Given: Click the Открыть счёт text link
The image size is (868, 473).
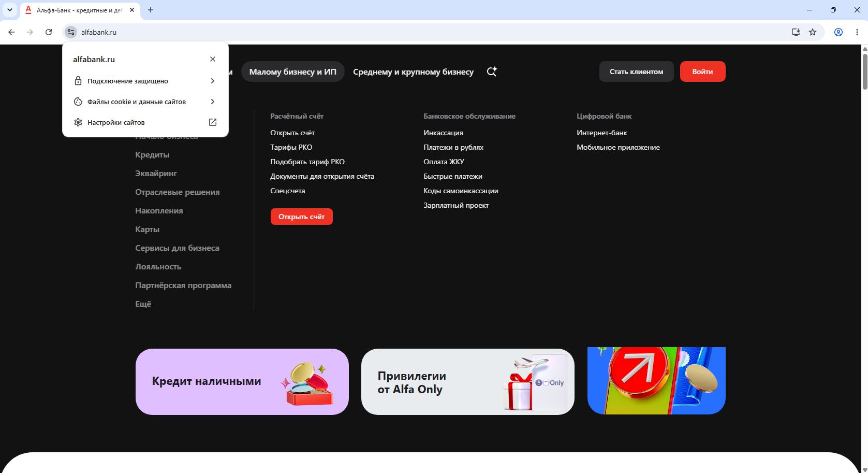Looking at the screenshot, I should point(292,133).
